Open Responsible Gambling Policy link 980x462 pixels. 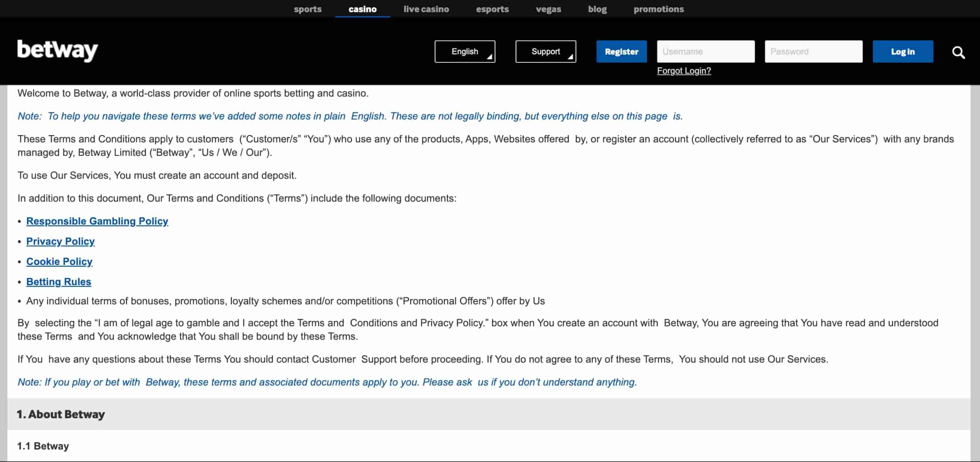[97, 221]
